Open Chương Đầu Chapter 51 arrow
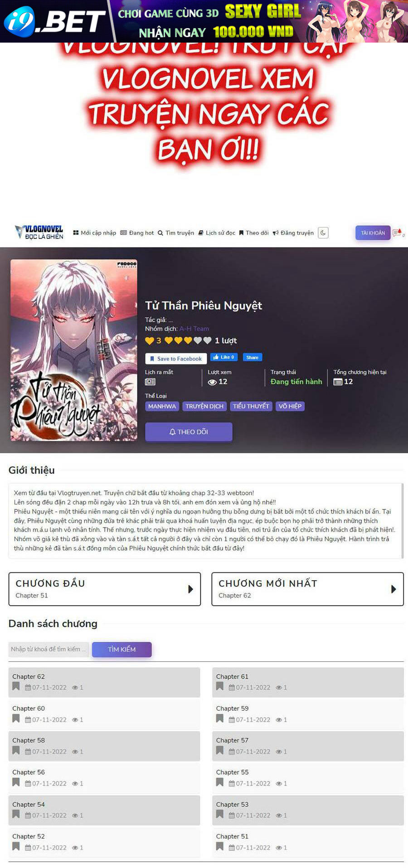This screenshot has width=408, height=868. tap(190, 589)
